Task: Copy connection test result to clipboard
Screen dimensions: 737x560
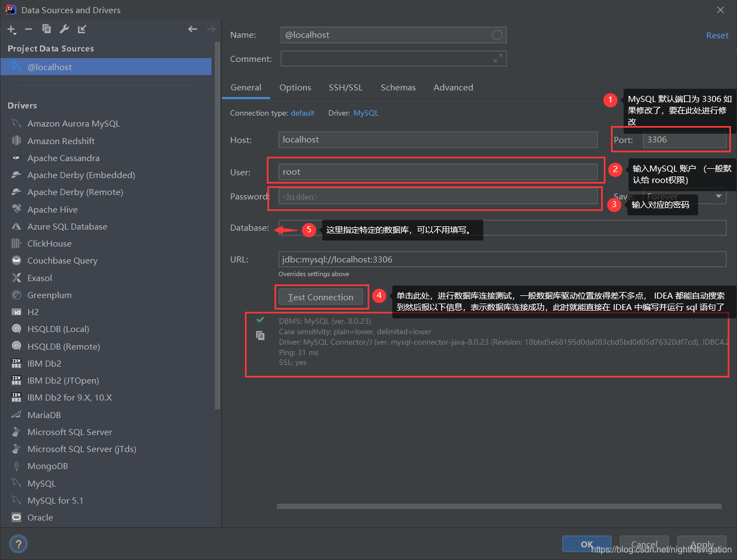Action: pyautogui.click(x=260, y=335)
